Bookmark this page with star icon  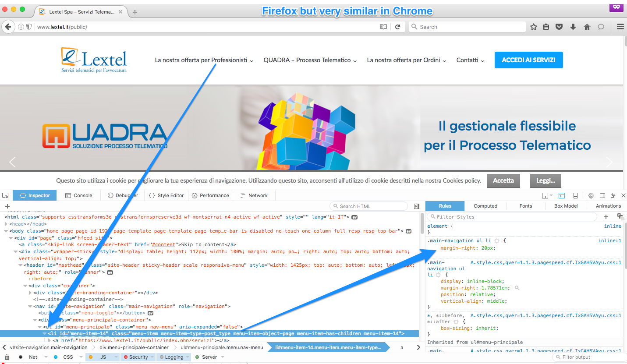coord(533,27)
